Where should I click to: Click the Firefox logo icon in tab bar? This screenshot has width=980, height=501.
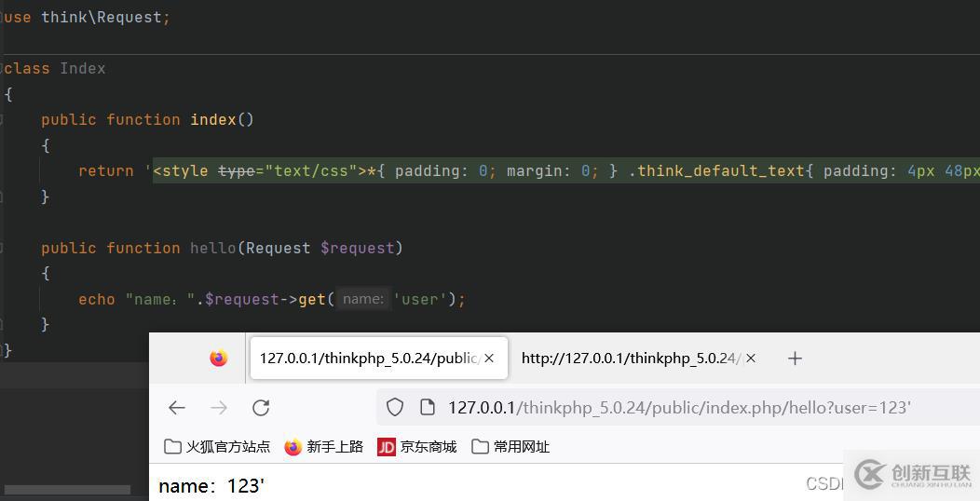[219, 358]
